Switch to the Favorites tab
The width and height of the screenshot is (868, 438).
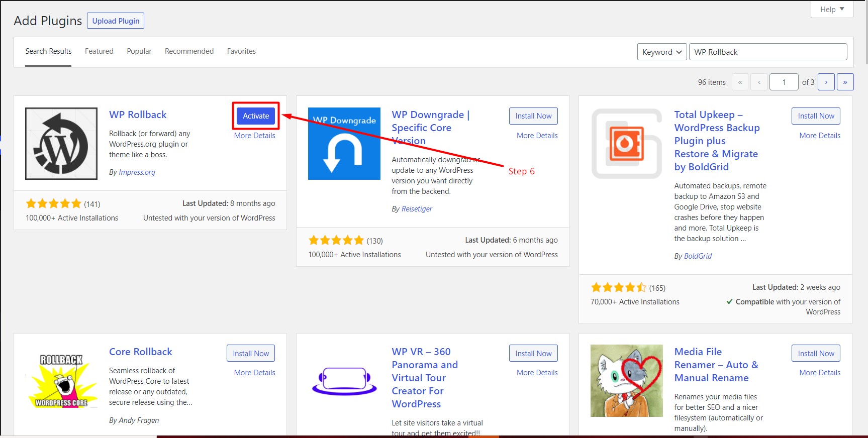tap(241, 51)
